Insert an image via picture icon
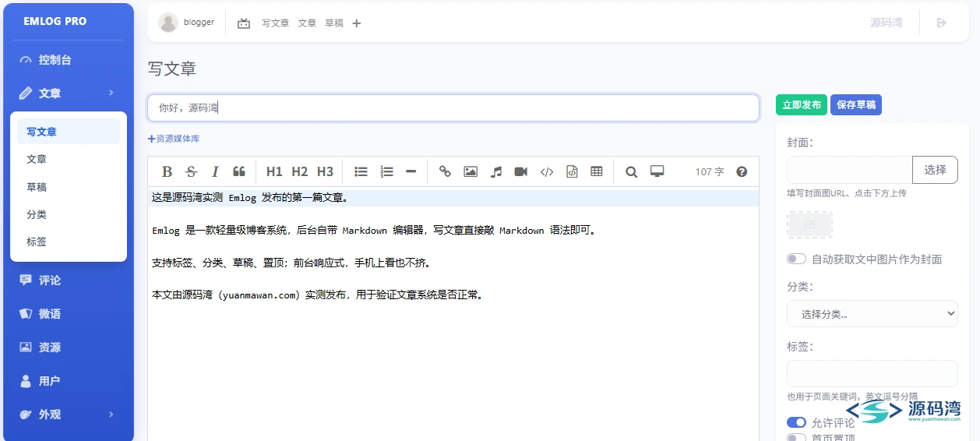 (471, 171)
